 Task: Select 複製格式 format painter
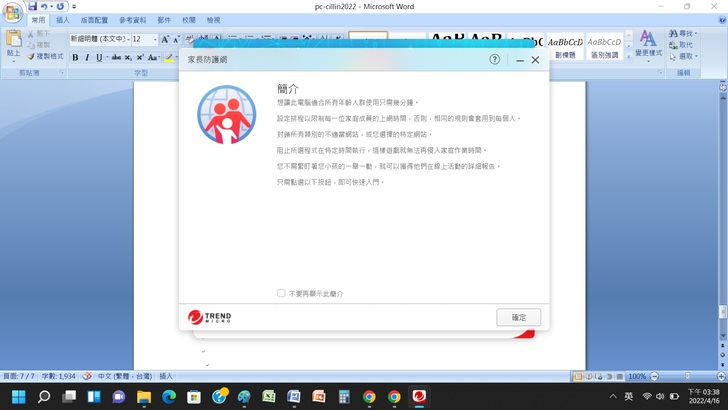coord(45,56)
